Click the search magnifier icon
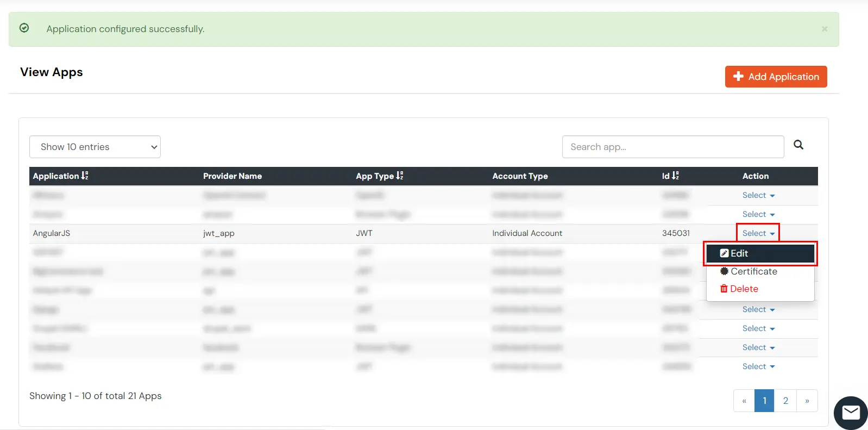 (798, 145)
